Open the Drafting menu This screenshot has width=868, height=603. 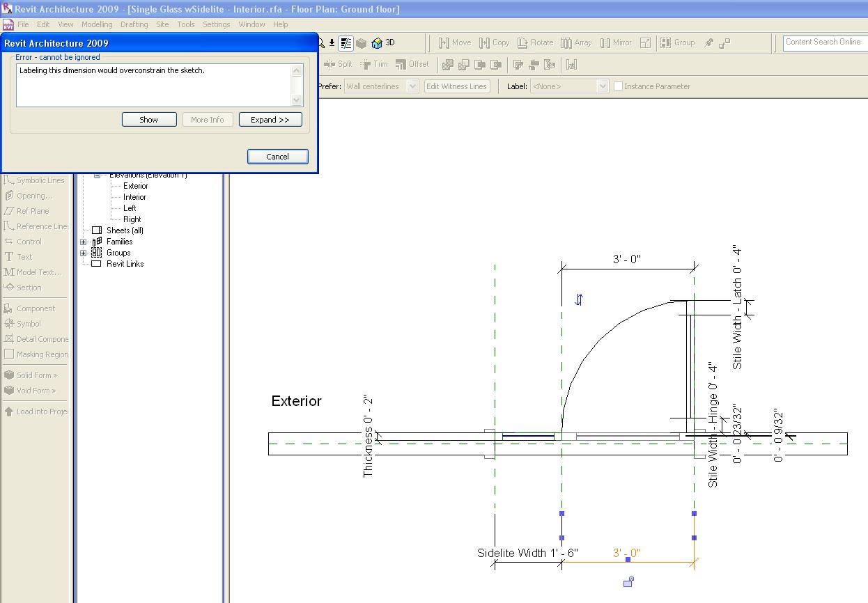pyautogui.click(x=134, y=24)
